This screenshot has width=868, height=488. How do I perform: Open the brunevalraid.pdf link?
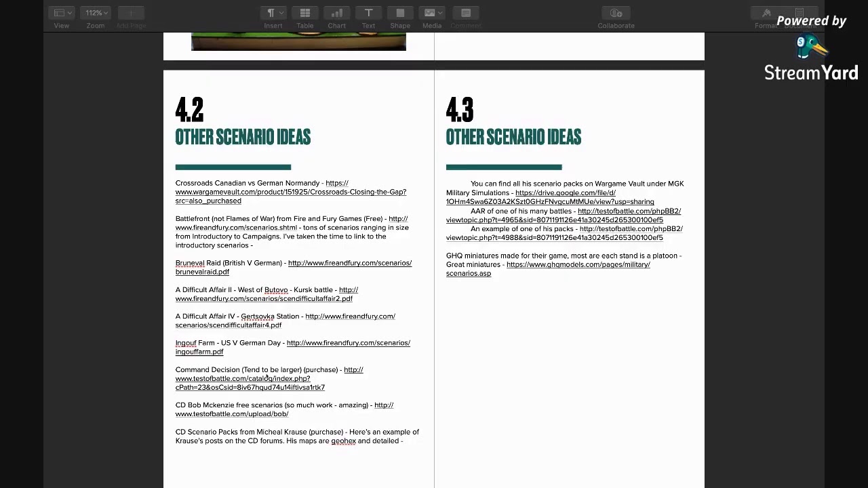(349, 263)
